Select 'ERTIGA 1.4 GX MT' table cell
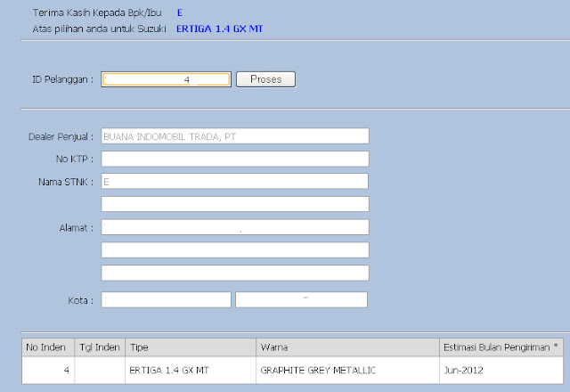Screen dimensions: 570x392 click(x=191, y=371)
